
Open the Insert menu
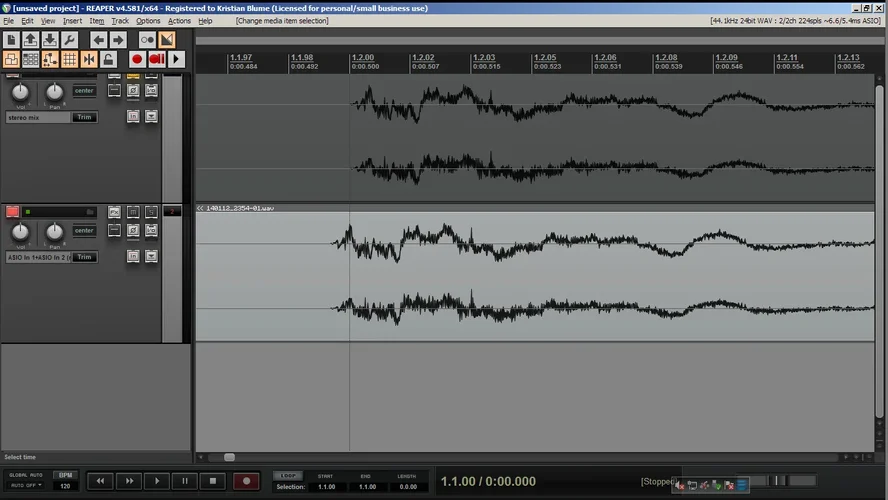[x=73, y=21]
